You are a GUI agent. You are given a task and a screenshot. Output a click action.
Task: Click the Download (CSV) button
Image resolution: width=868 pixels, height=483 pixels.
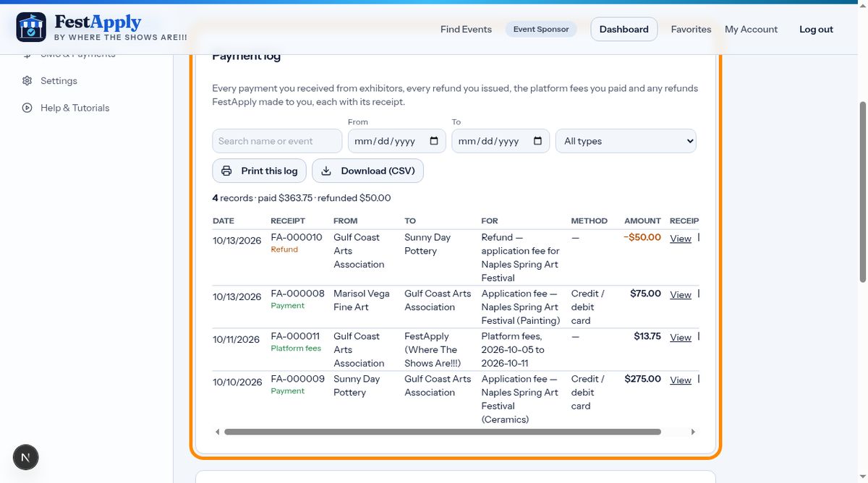click(367, 171)
